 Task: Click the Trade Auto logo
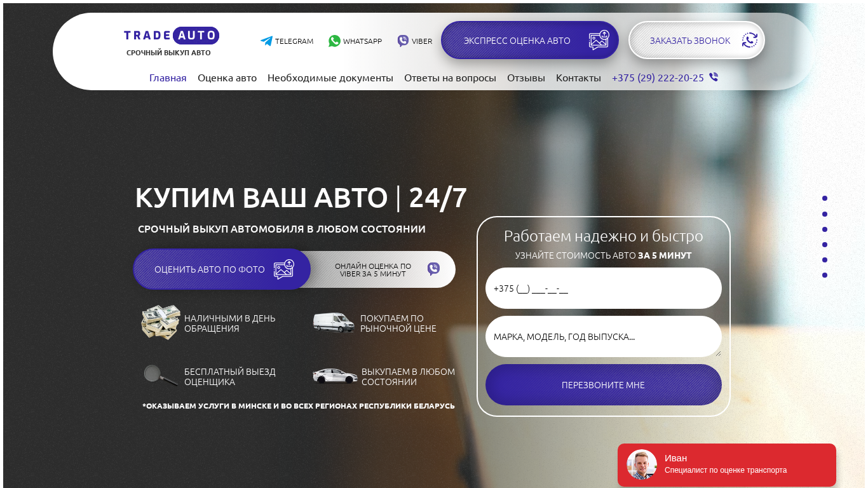tap(172, 36)
